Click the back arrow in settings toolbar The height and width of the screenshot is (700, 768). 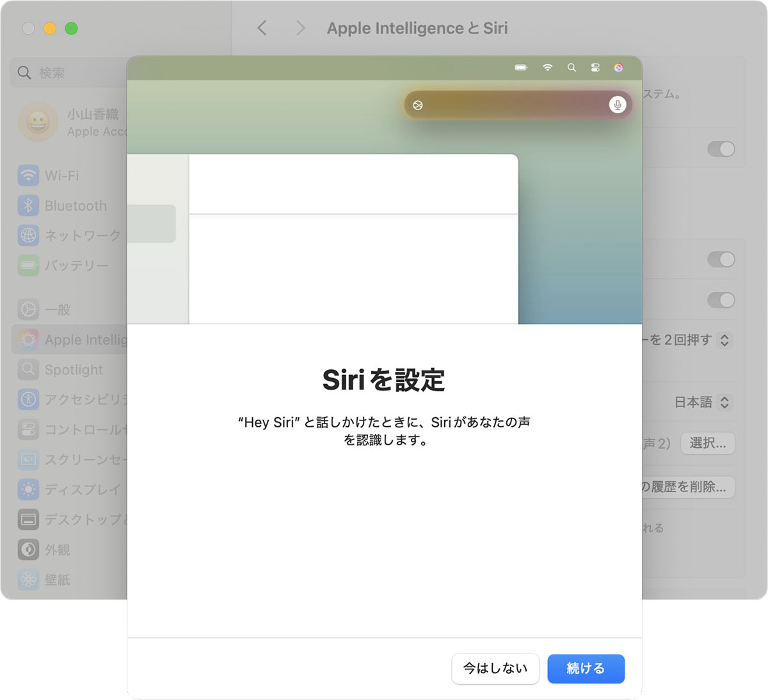click(x=262, y=28)
